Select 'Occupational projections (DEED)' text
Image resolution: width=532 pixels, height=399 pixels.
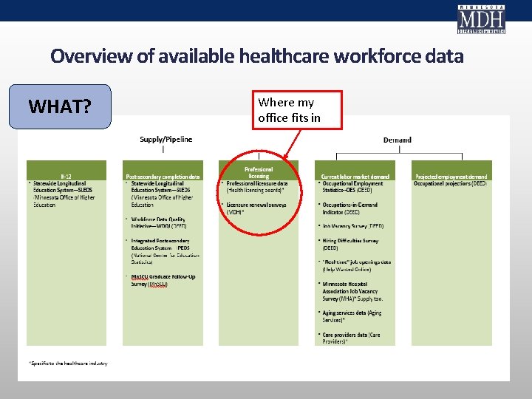pyautogui.click(x=450, y=183)
